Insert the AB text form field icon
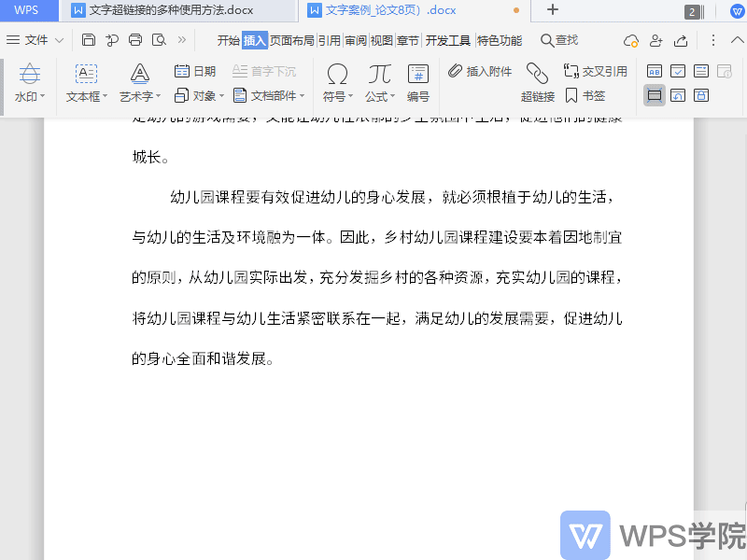The width and height of the screenshot is (747, 560). click(x=655, y=72)
